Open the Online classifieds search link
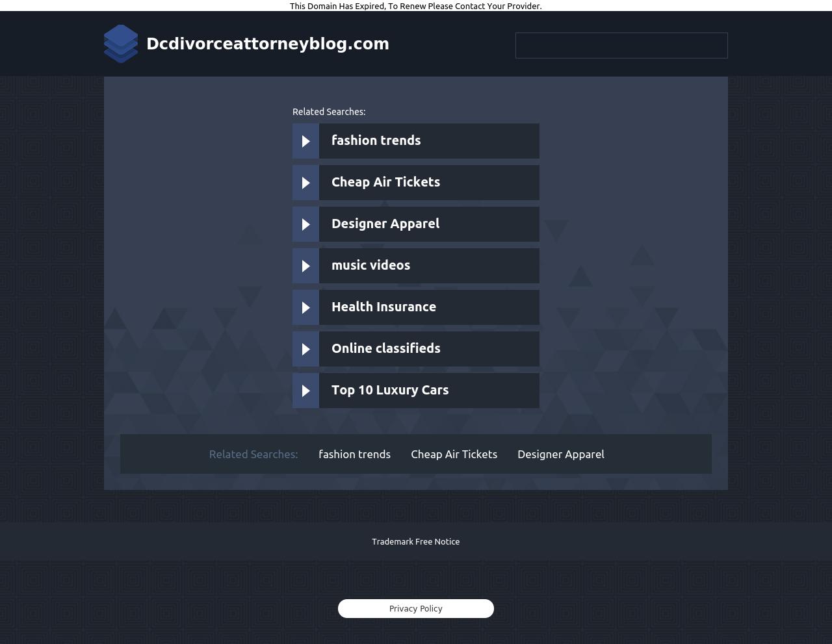The height and width of the screenshot is (644, 832). coord(385,348)
